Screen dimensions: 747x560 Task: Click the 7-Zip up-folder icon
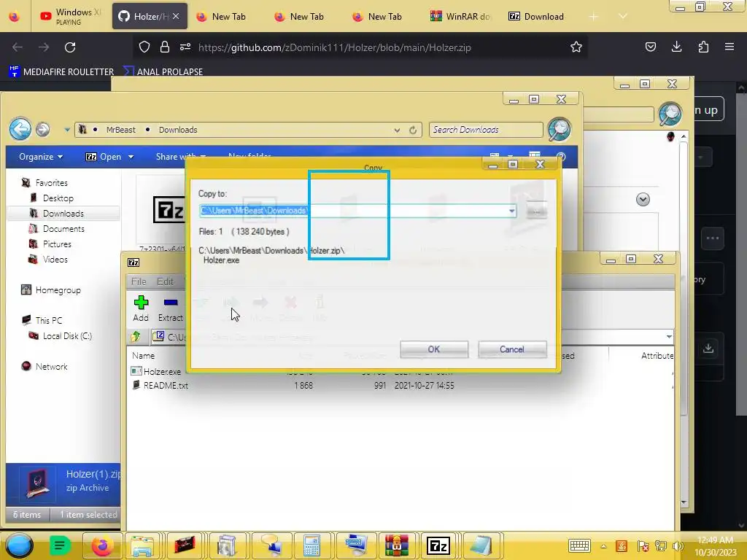(136, 337)
